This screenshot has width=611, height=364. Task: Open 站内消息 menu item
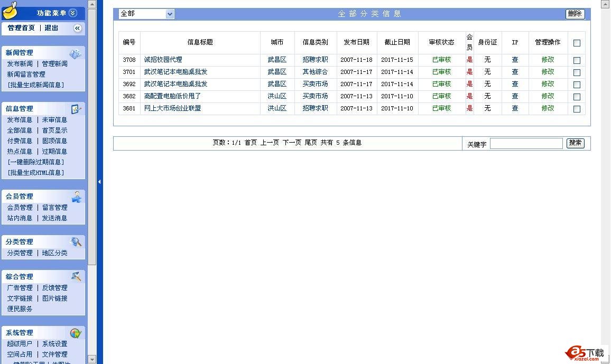20,218
